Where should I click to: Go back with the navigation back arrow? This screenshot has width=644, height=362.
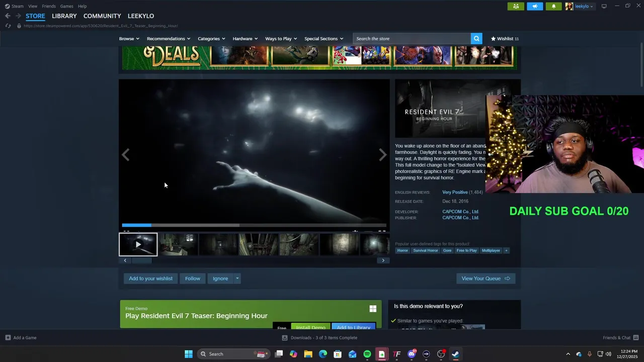pos(8,16)
